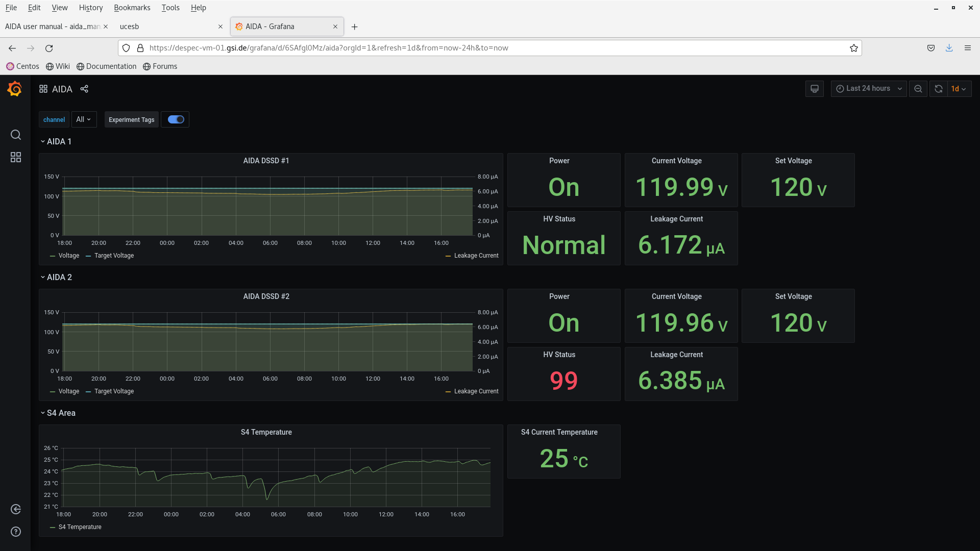
Task: Click the AIDA dashboard title
Action: (x=62, y=89)
